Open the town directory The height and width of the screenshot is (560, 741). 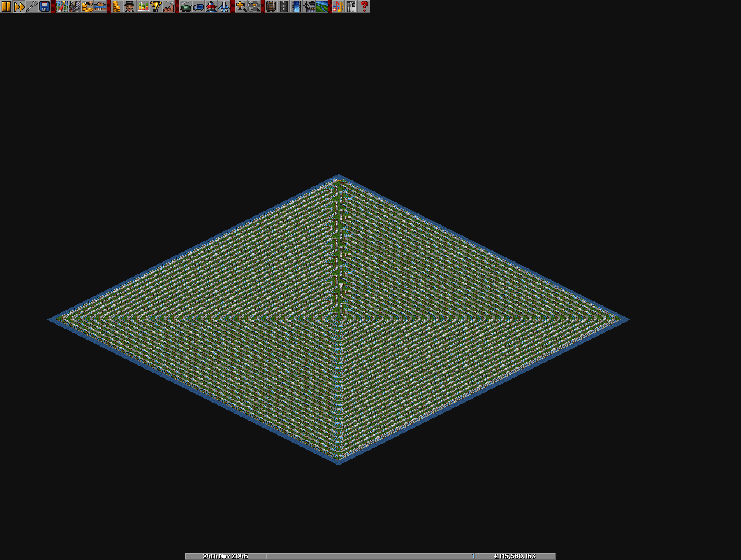(75, 6)
